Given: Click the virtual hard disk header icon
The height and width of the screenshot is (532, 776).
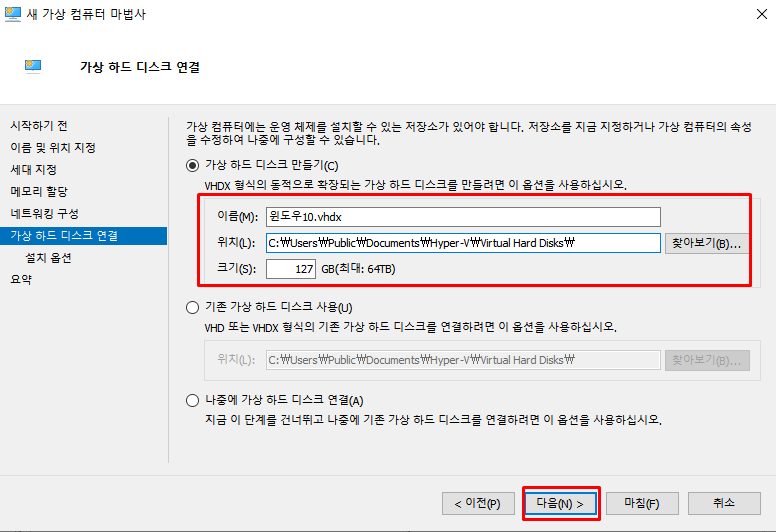Looking at the screenshot, I should tap(33, 66).
